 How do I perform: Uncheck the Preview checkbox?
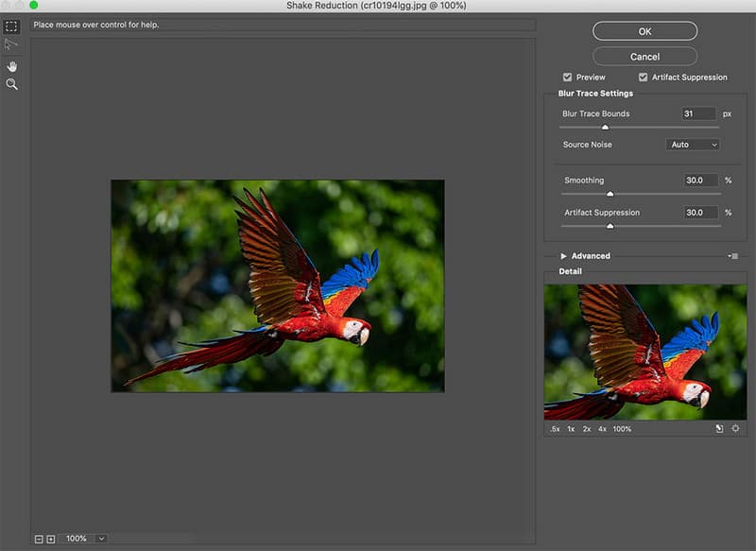coord(567,77)
